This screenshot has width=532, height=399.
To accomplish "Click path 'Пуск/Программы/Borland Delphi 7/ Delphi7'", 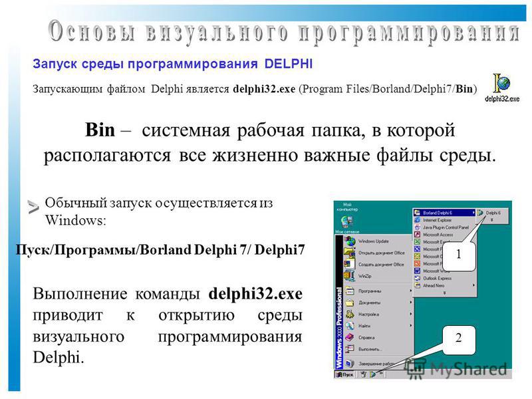I will (160, 250).
